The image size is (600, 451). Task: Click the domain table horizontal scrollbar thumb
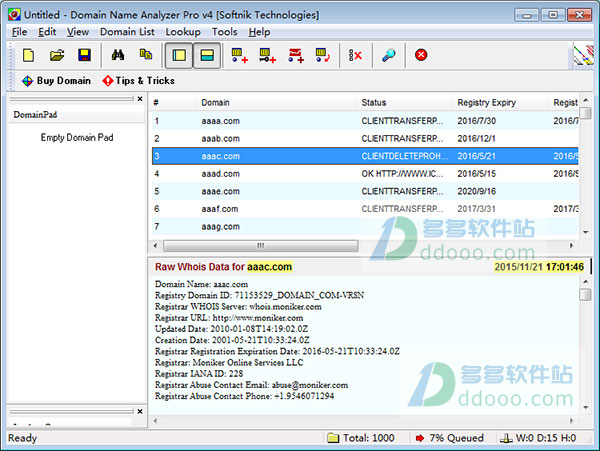click(x=261, y=246)
